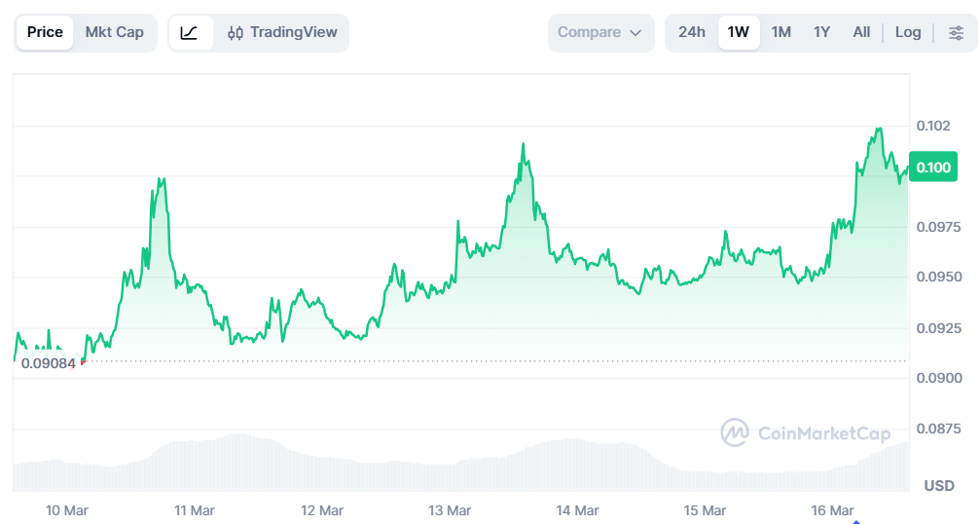
Task: Click the CoinMarketCap watermark logo
Action: pyautogui.click(x=806, y=432)
